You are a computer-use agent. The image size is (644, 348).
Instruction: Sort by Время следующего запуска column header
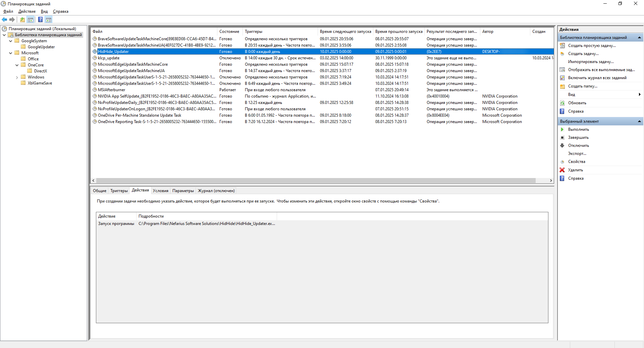pos(345,32)
